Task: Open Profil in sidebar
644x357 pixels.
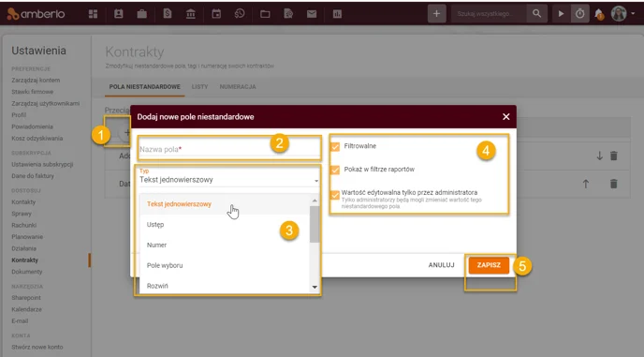Action: point(19,115)
